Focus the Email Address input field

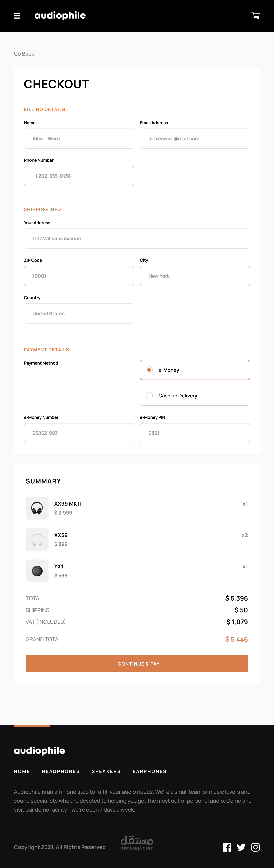[195, 139]
